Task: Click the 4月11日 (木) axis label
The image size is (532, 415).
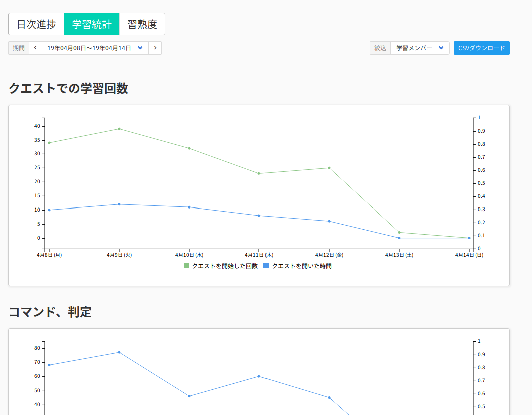Action: click(x=259, y=255)
